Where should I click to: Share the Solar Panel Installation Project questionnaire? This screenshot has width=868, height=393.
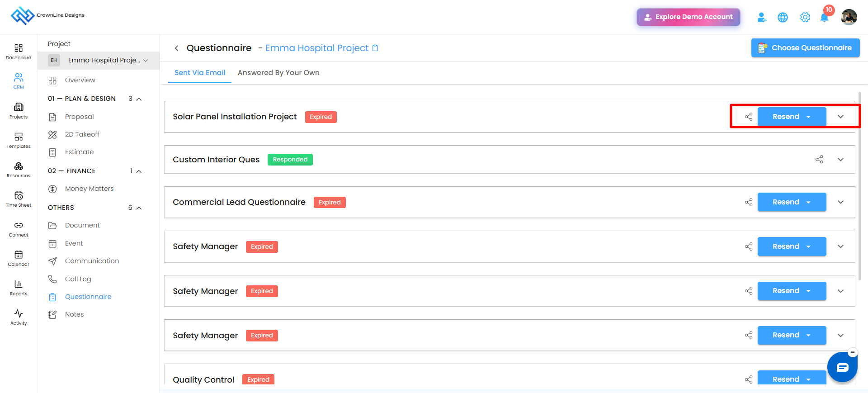click(x=749, y=117)
